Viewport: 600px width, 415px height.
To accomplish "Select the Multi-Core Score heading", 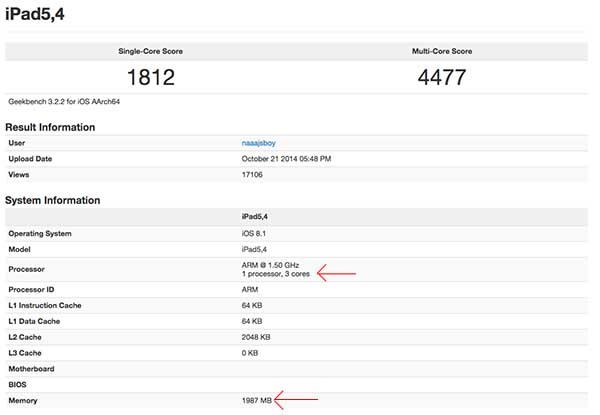I will tap(442, 51).
